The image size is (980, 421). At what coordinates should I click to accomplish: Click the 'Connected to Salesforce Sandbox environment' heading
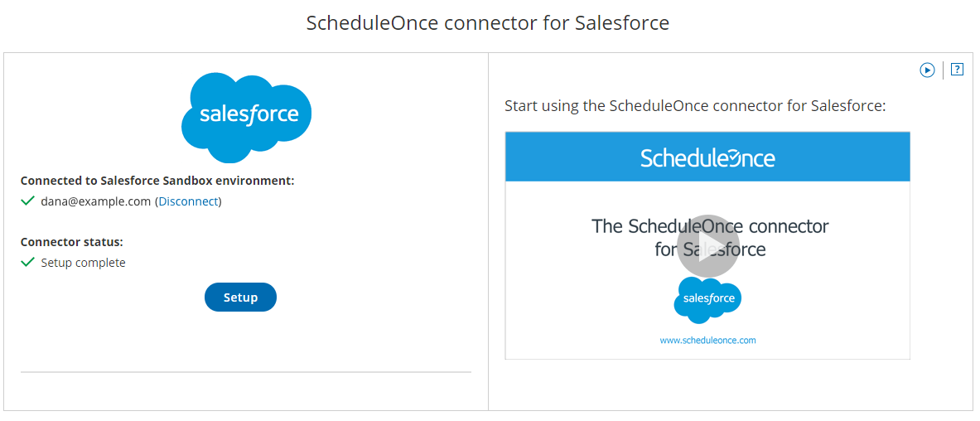pos(157,181)
